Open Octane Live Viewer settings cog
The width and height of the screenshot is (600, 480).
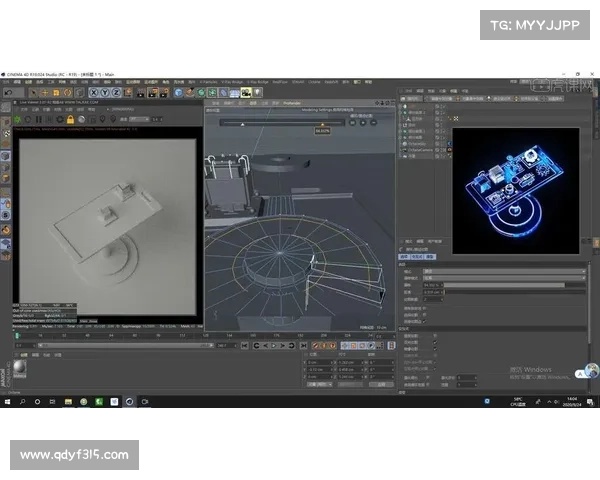(x=60, y=119)
